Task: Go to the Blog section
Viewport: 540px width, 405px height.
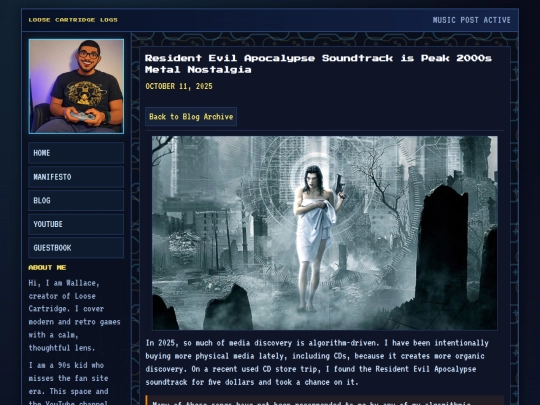Action: pyautogui.click(x=76, y=200)
